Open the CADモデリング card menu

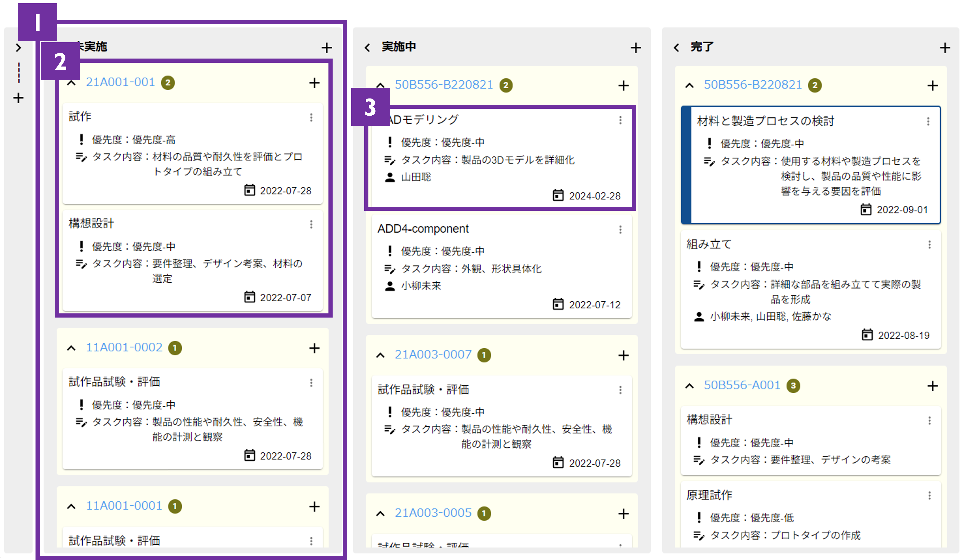tap(620, 120)
